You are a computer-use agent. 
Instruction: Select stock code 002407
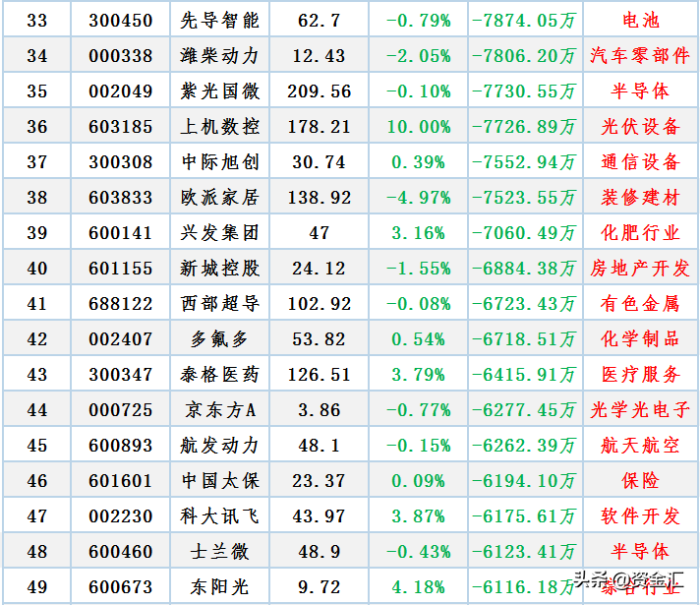(121, 339)
